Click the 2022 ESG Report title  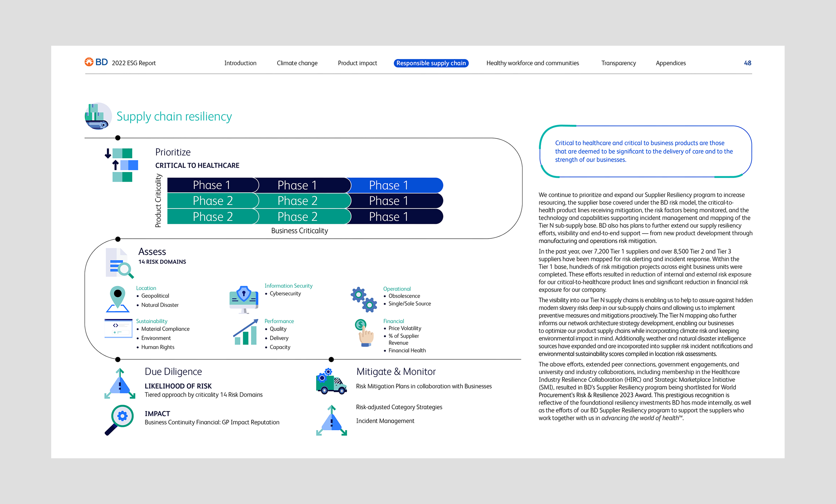pos(134,63)
